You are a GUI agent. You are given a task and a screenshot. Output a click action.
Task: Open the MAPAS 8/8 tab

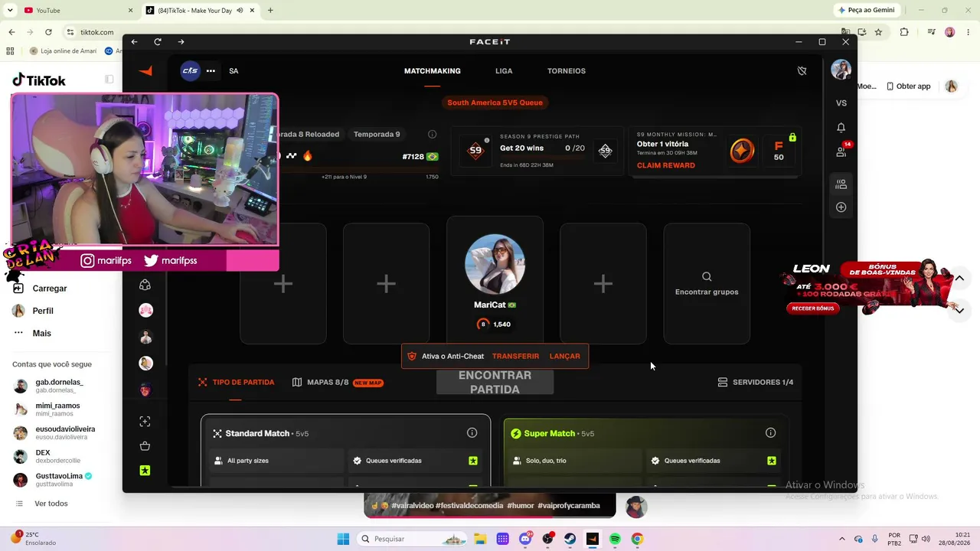[338, 383]
